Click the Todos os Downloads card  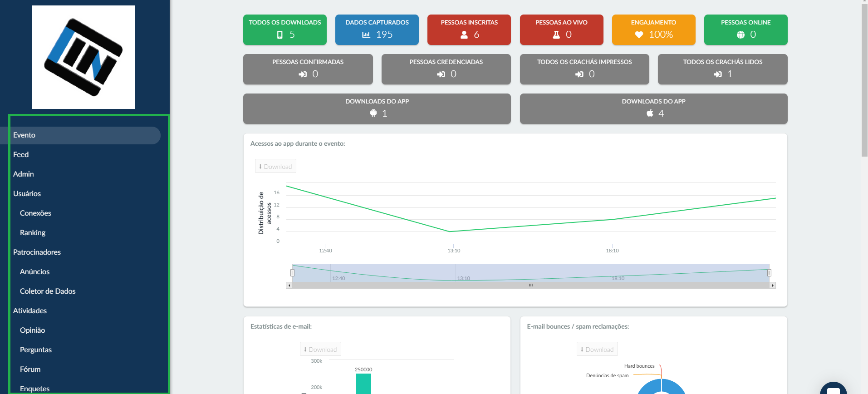click(285, 30)
